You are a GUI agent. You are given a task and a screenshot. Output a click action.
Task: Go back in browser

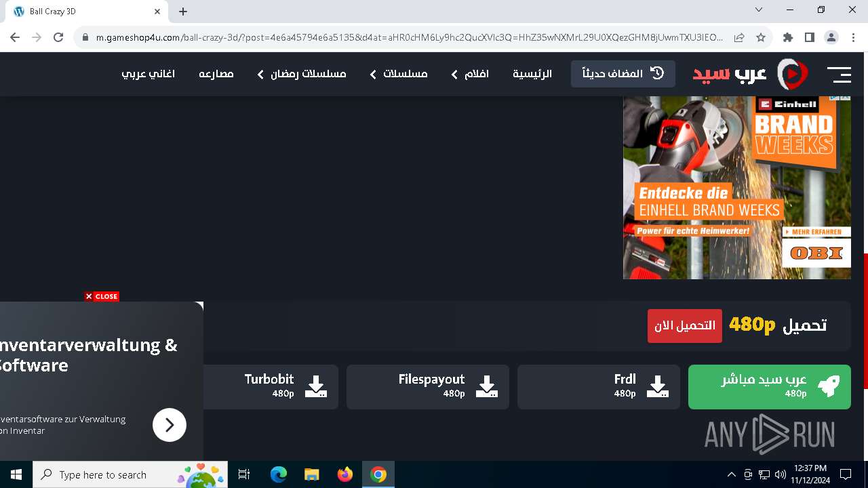pos(15,38)
